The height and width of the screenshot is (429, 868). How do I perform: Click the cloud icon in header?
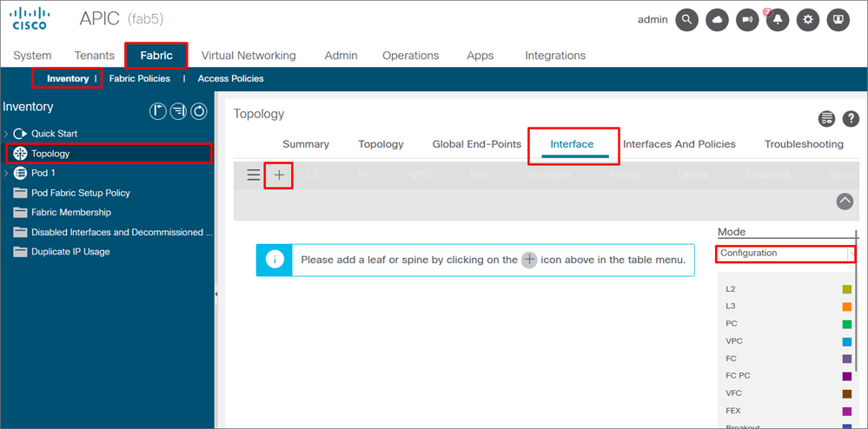point(718,20)
